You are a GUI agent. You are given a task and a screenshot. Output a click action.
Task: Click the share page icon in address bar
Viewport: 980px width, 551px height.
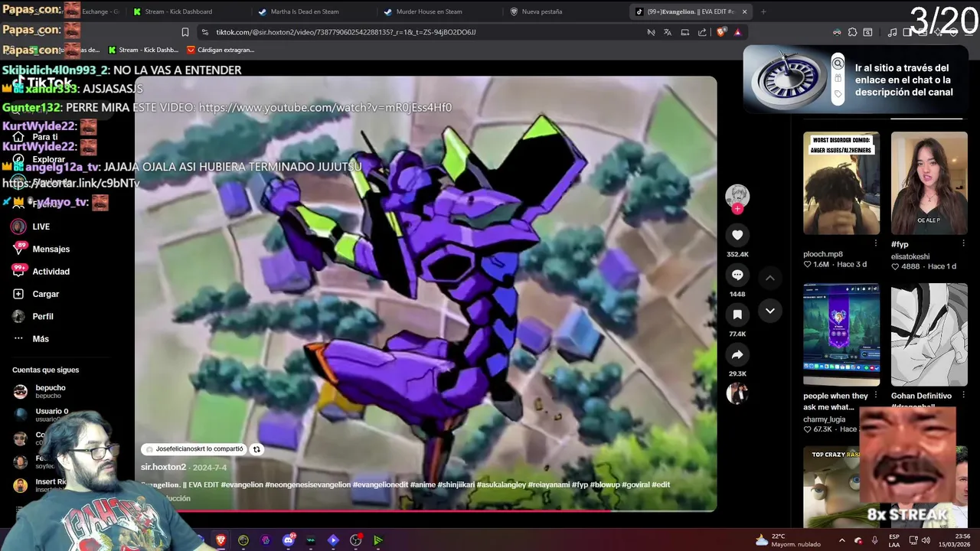[702, 32]
